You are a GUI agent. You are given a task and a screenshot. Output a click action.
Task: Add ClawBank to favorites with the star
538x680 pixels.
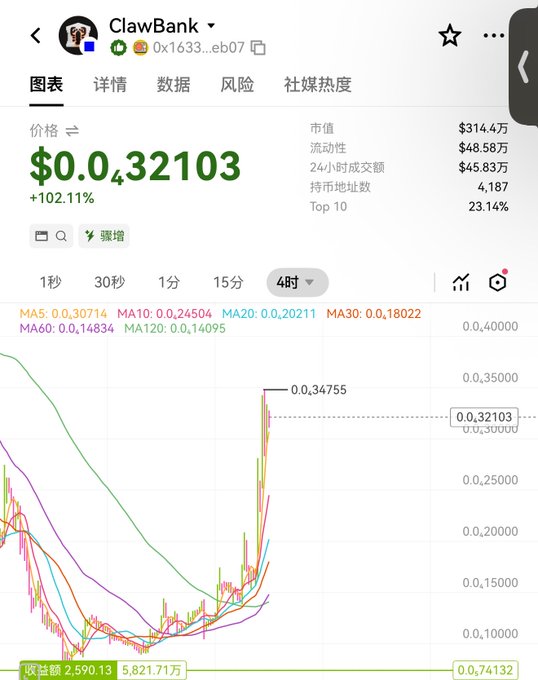coord(450,35)
